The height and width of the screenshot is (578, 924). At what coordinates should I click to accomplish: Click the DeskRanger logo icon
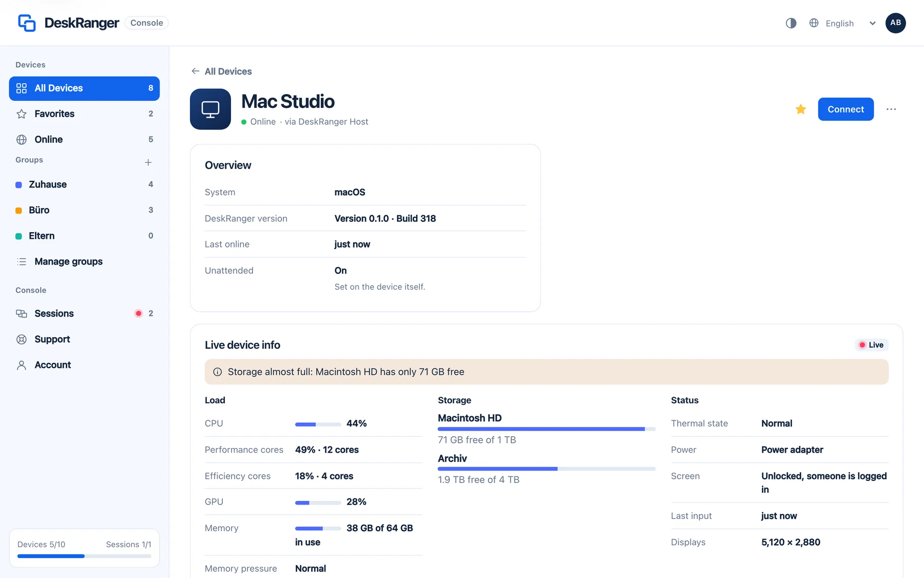coord(27,23)
